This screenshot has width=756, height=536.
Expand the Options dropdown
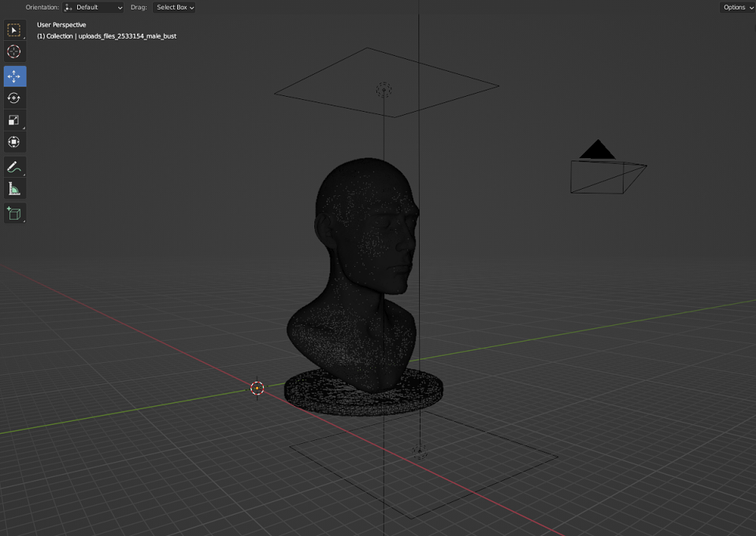[738, 7]
